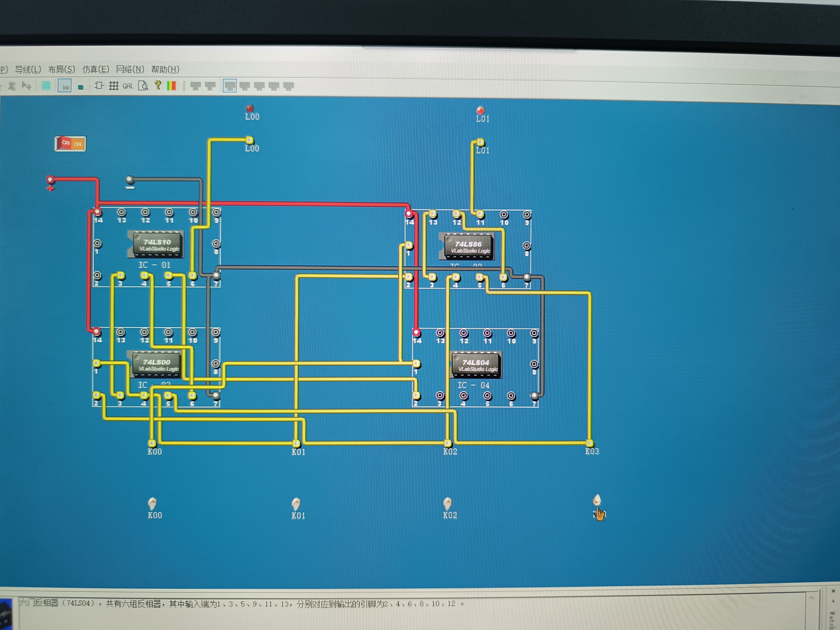
Task: Click the highlighted wire routing style icon
Action: (230, 86)
